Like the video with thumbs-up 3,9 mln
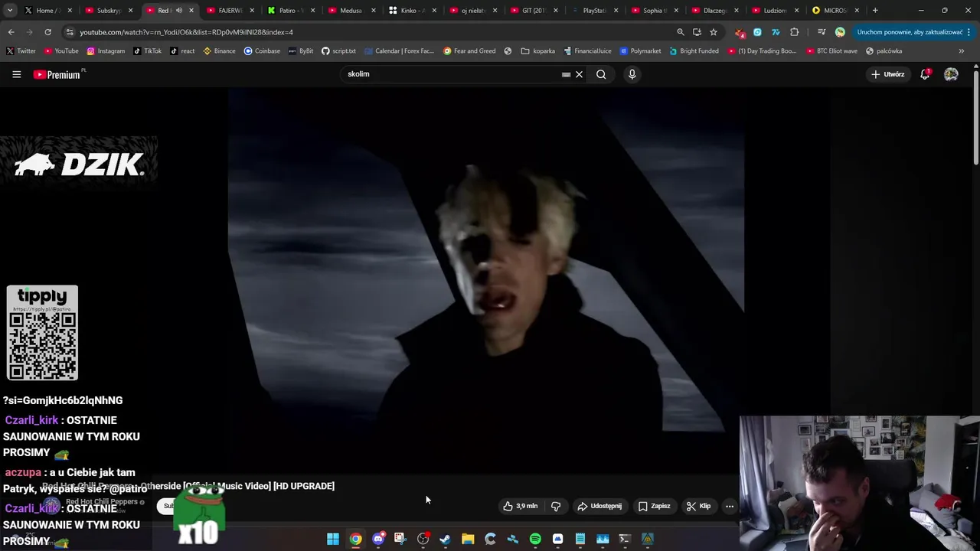 tap(521, 506)
